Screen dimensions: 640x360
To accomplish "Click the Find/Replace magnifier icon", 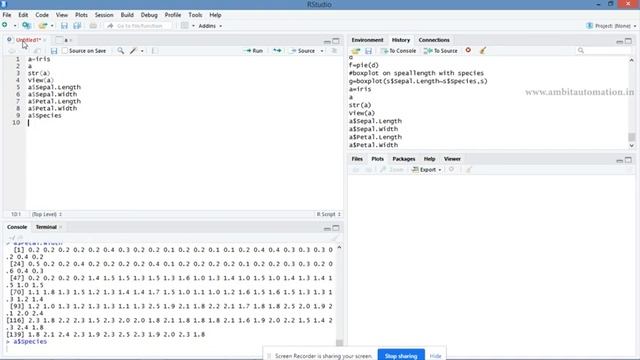I will (120, 51).
